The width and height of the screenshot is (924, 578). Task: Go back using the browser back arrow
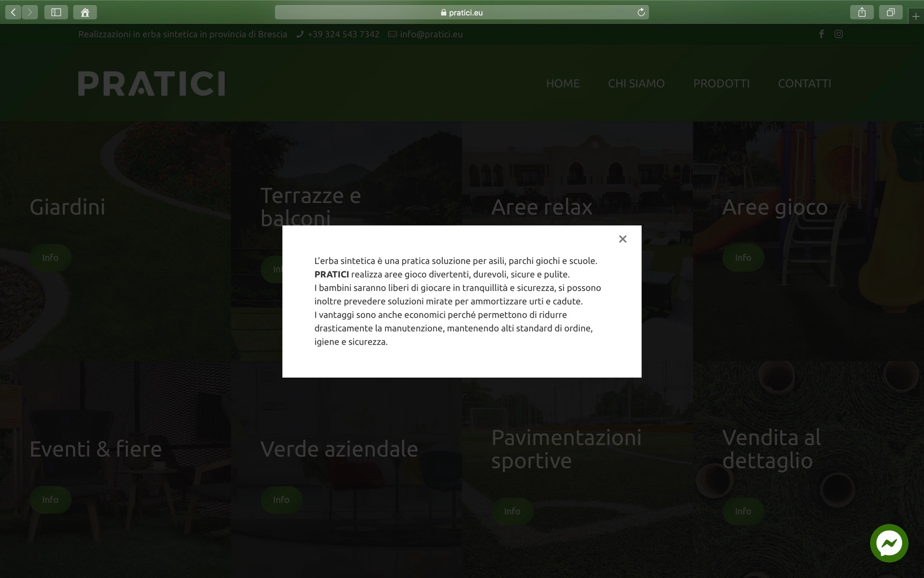[13, 13]
